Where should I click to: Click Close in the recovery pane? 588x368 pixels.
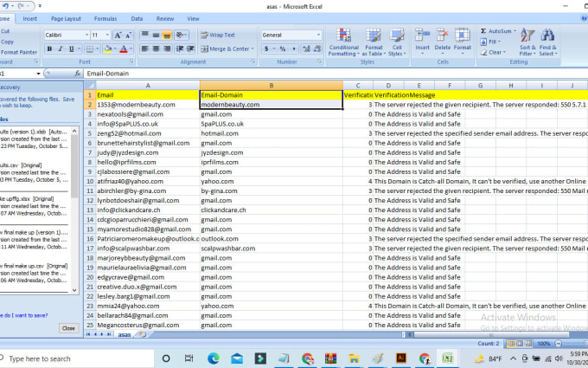pyautogui.click(x=68, y=328)
